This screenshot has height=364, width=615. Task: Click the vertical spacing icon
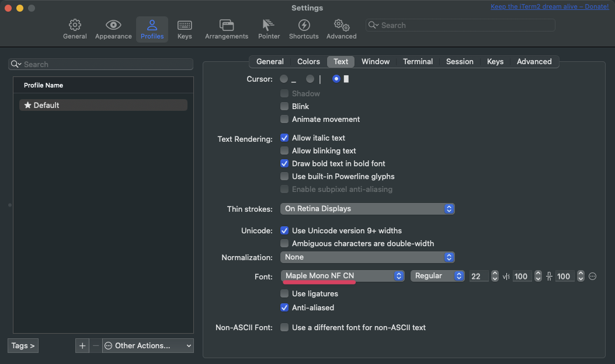(549, 276)
